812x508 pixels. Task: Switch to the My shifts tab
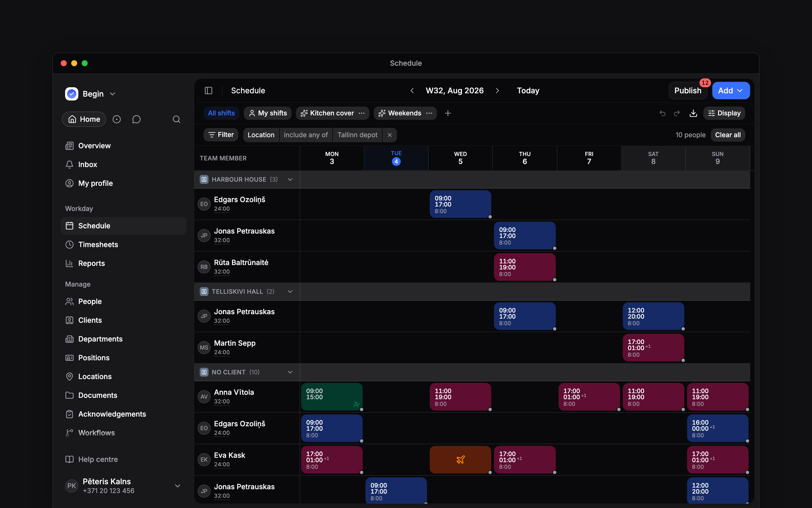pos(268,113)
